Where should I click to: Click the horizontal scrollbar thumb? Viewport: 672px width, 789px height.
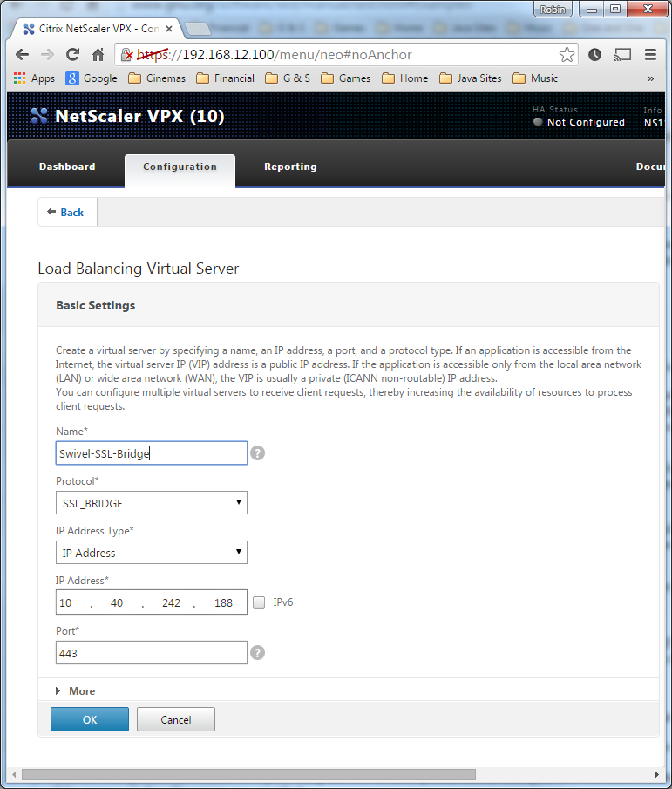(248, 774)
